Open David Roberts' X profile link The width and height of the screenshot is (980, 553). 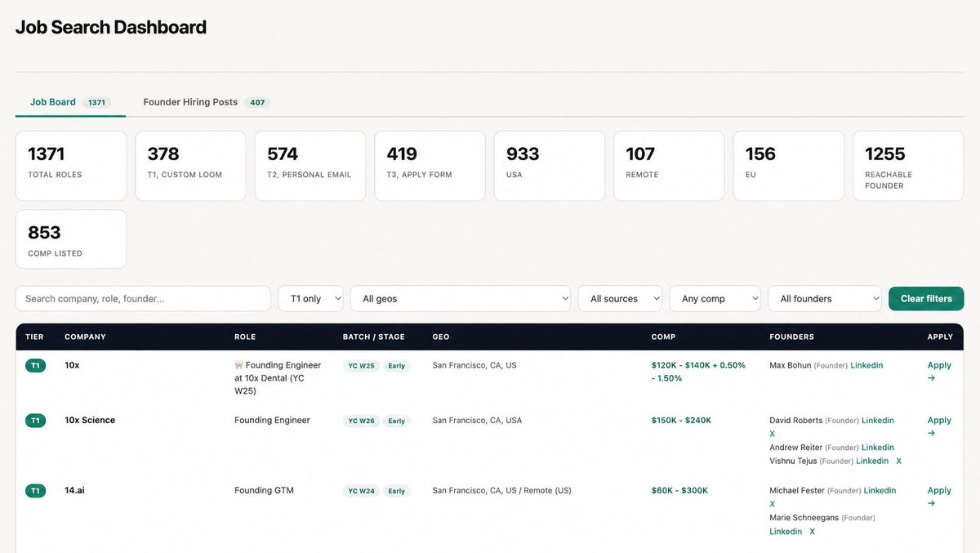pyautogui.click(x=773, y=434)
